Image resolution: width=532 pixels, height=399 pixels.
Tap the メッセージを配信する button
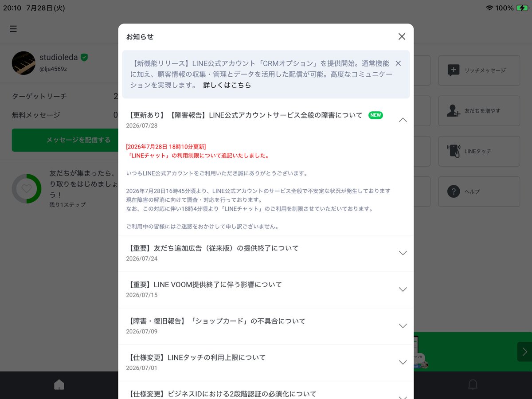[65, 140]
